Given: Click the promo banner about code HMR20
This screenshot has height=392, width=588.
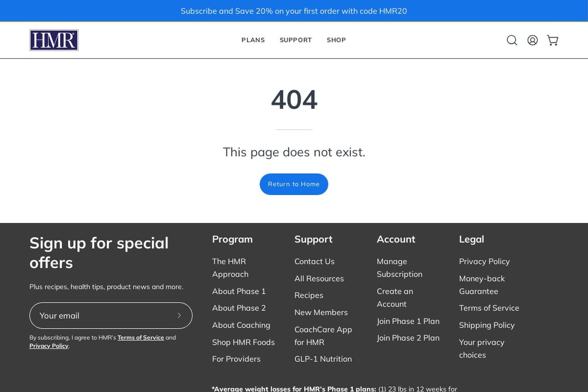Looking at the screenshot, I should click(293, 11).
